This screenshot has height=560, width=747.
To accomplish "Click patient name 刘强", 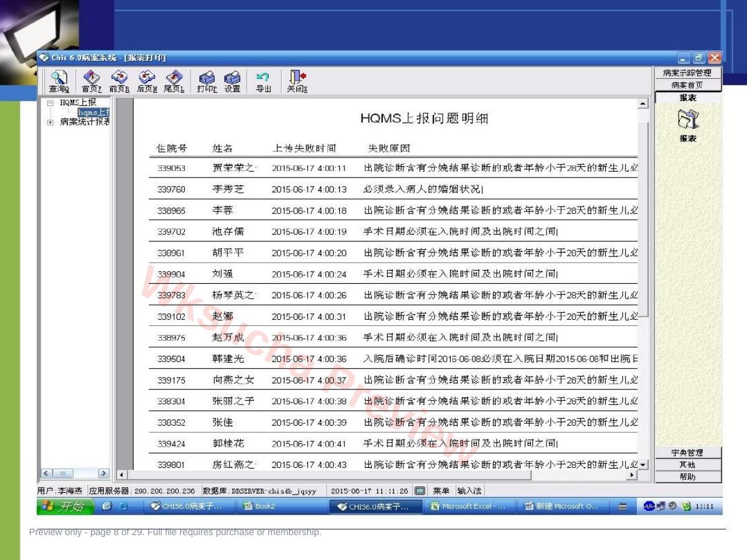I will click(222, 274).
